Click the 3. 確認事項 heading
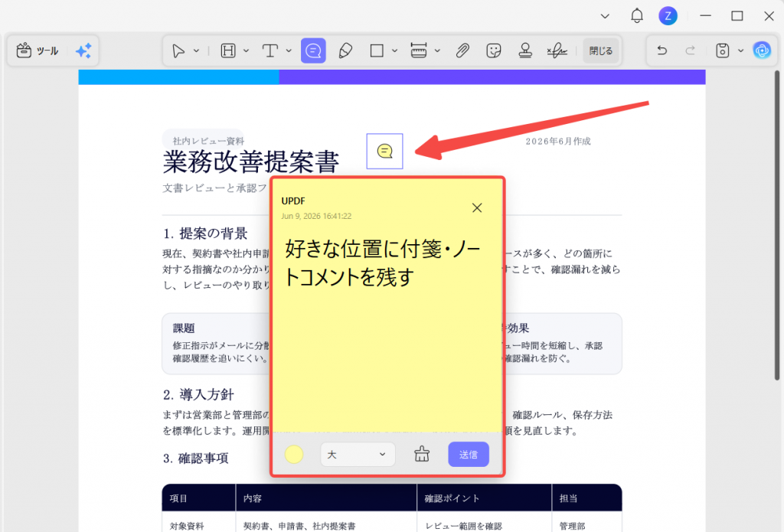The width and height of the screenshot is (784, 532). point(196,459)
